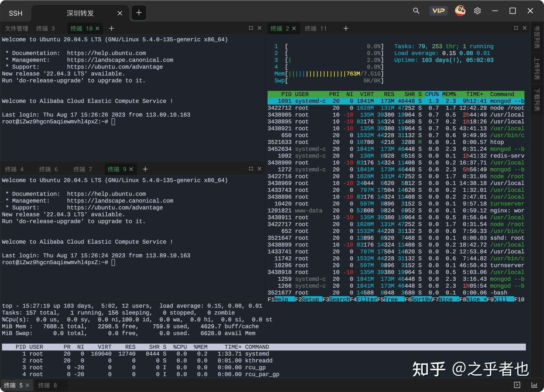544x392 pixels.
Task: Close the htop terminal pane
Action: (x=525, y=28)
